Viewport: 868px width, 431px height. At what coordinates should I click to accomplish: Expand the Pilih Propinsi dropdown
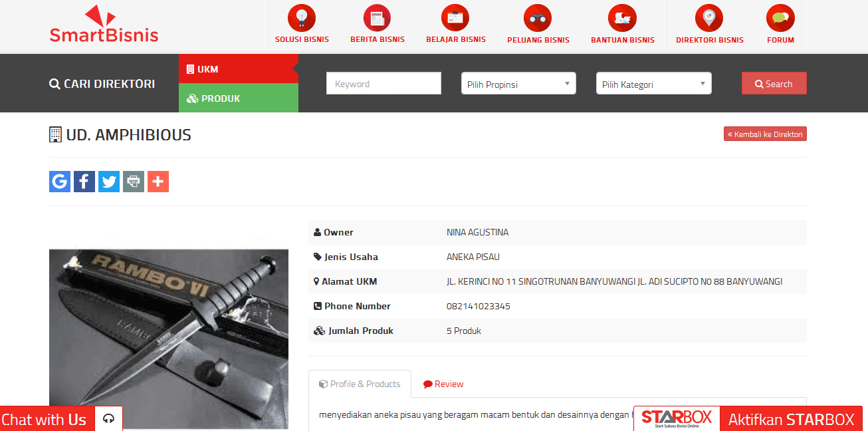tap(518, 84)
